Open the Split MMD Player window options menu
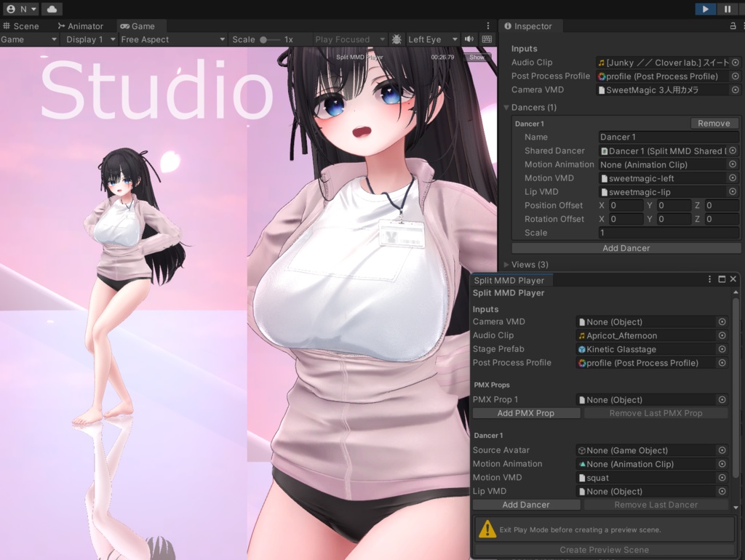 pos(710,279)
